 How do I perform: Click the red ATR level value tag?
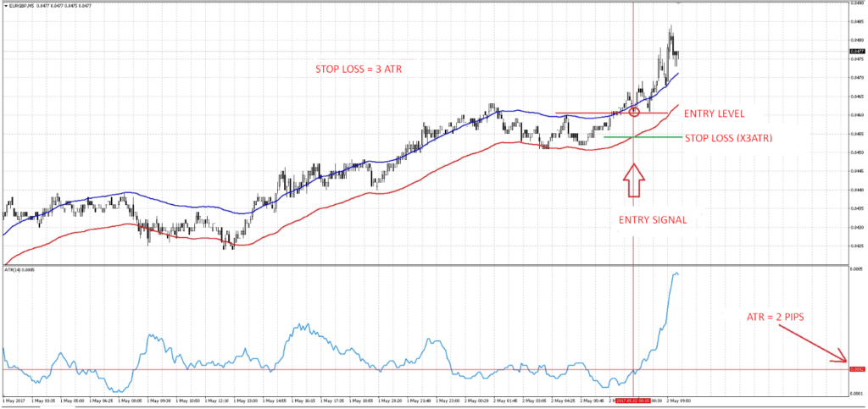(856, 369)
